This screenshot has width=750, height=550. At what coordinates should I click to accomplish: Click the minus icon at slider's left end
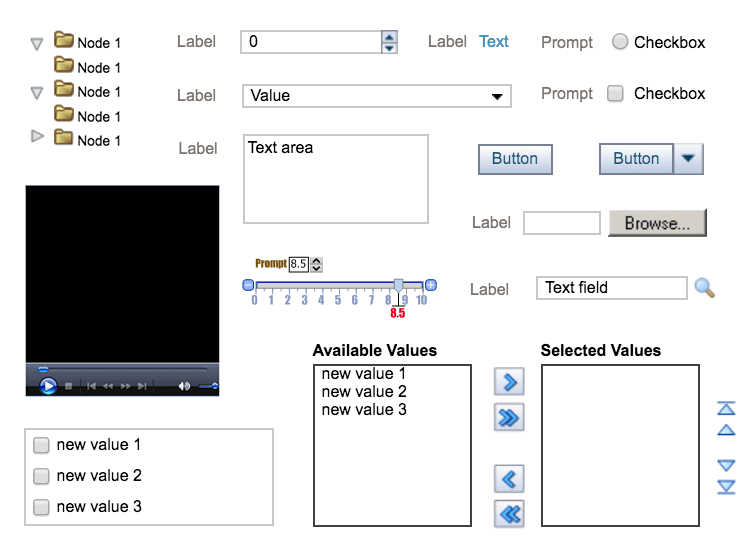point(248,285)
